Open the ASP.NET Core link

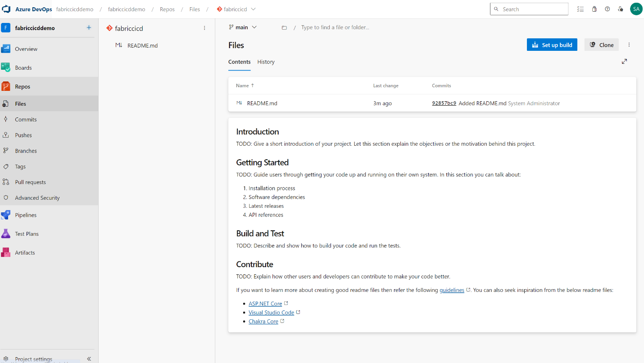tap(265, 304)
